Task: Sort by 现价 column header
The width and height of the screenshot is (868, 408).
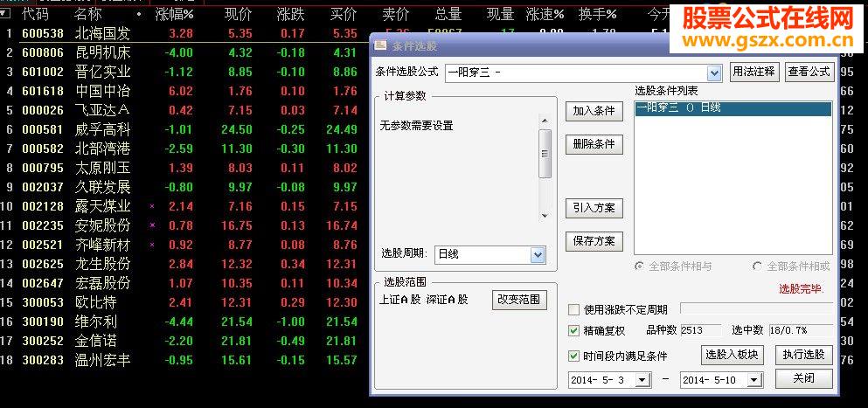Action: pos(238,14)
